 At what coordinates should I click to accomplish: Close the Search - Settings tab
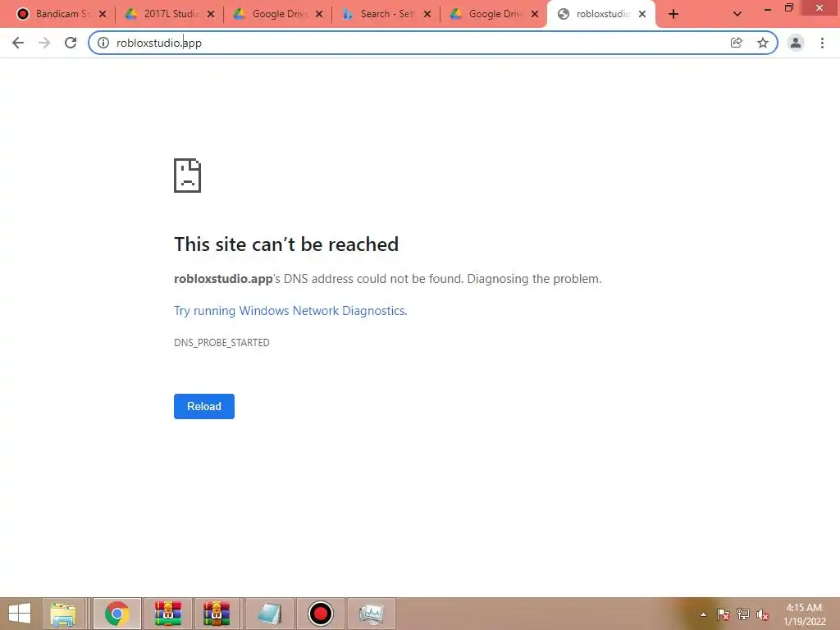point(427,15)
